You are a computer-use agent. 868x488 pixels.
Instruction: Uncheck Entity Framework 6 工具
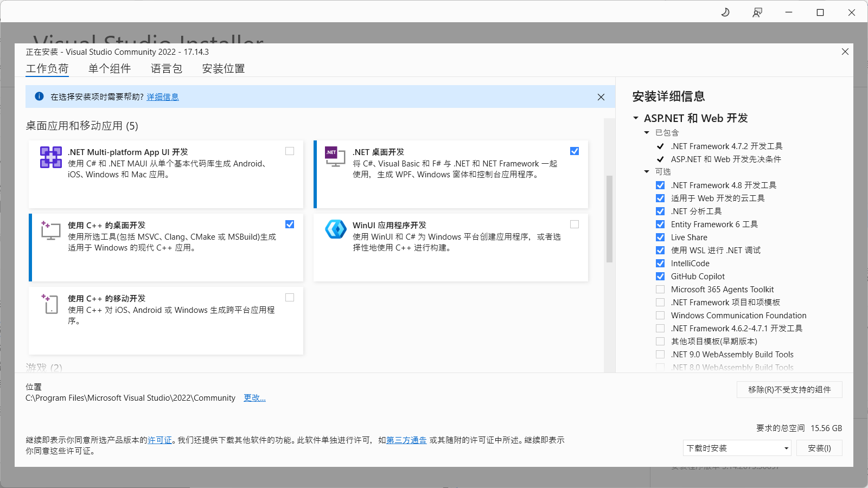(660, 224)
